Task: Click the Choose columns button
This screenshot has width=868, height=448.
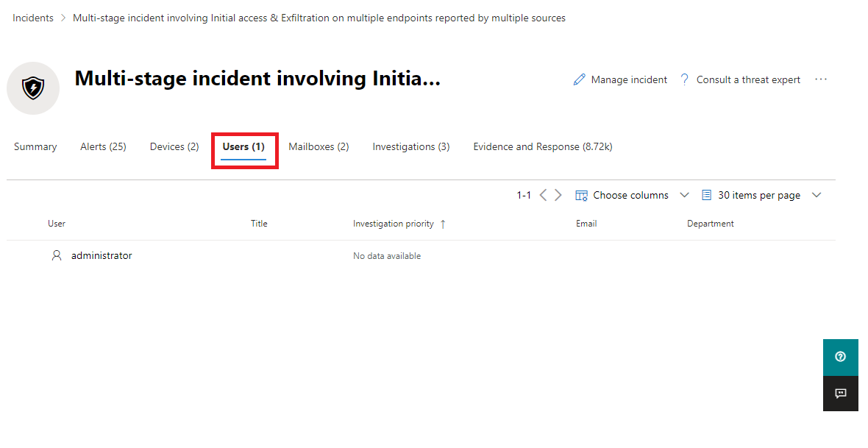Action: tap(622, 195)
